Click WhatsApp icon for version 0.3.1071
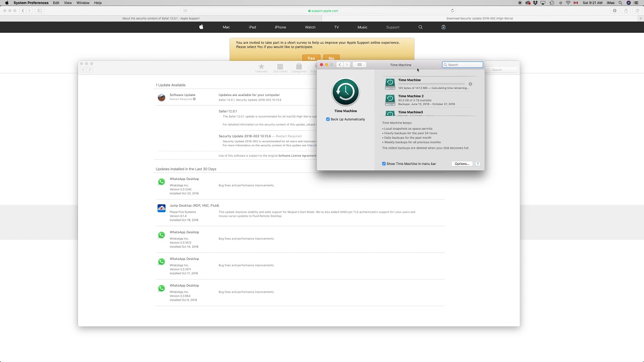644x362 pixels. point(162,261)
